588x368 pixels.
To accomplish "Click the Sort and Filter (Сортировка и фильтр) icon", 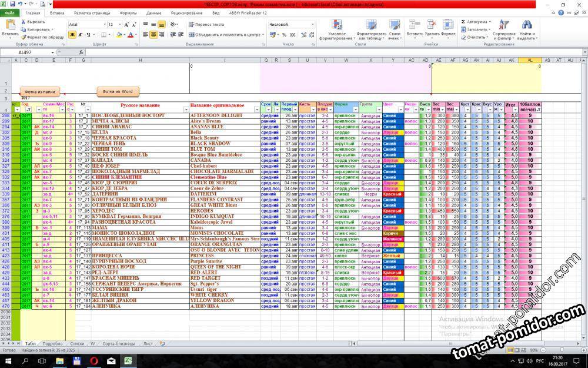I will (x=504, y=25).
